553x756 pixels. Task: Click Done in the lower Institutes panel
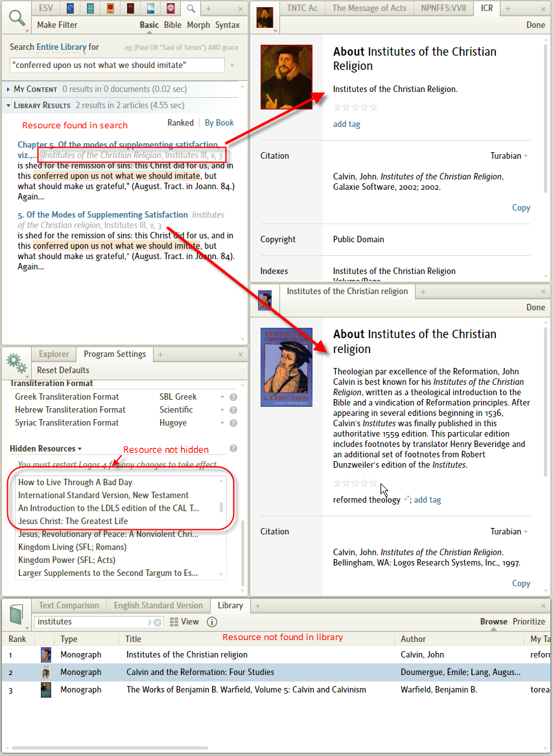[535, 308]
